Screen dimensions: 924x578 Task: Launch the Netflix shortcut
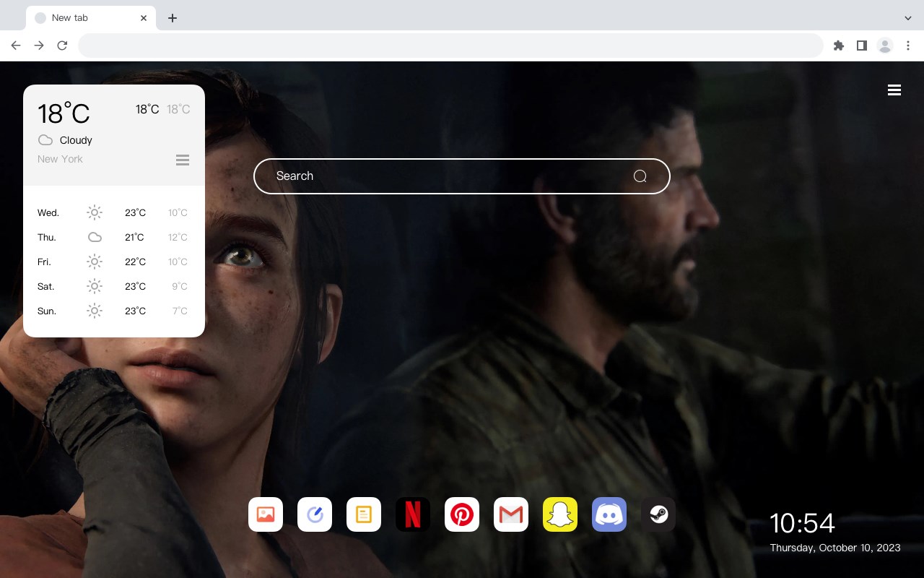[413, 514]
